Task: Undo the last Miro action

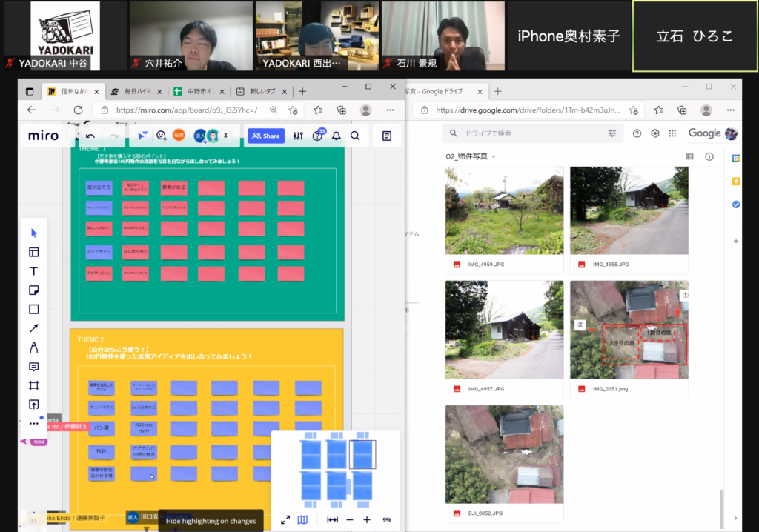Action: (x=90, y=136)
